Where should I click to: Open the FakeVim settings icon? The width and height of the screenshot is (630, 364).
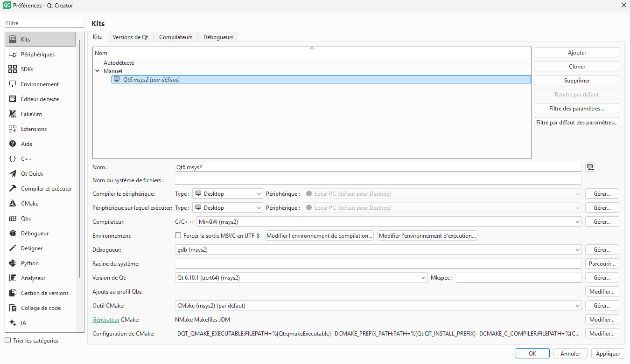(x=13, y=114)
